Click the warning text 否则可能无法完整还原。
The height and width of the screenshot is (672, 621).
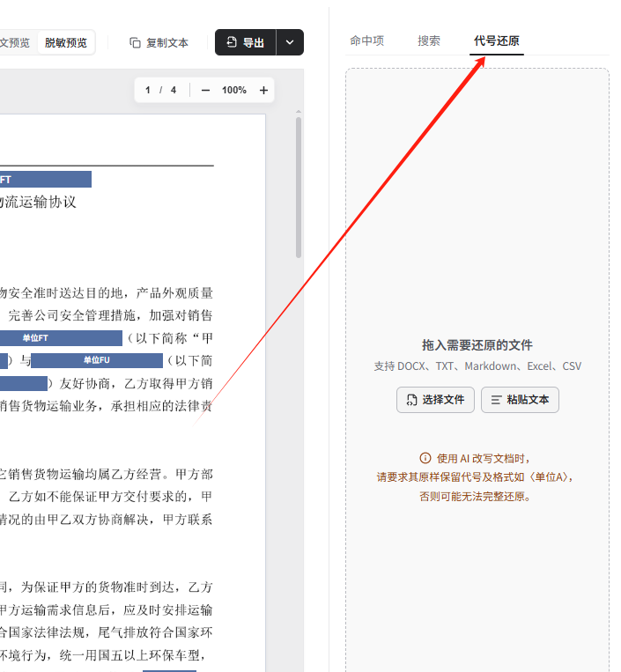pyautogui.click(x=476, y=496)
